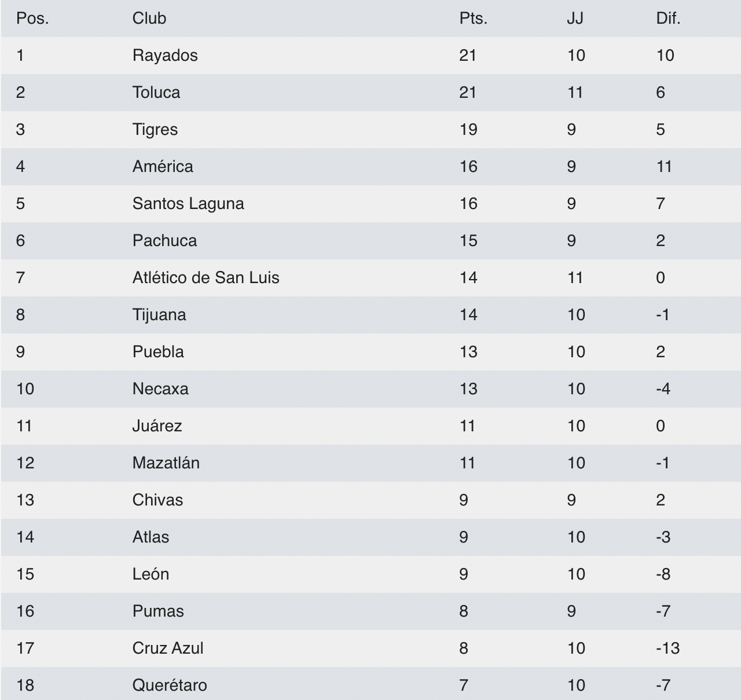Click the Pts. column header
741x700 pixels.
[x=474, y=19]
